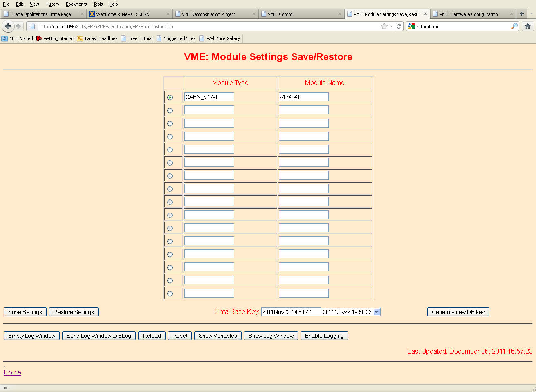Image resolution: width=536 pixels, height=392 pixels.
Task: Open the Bookmarks menu
Action: [x=76, y=4]
